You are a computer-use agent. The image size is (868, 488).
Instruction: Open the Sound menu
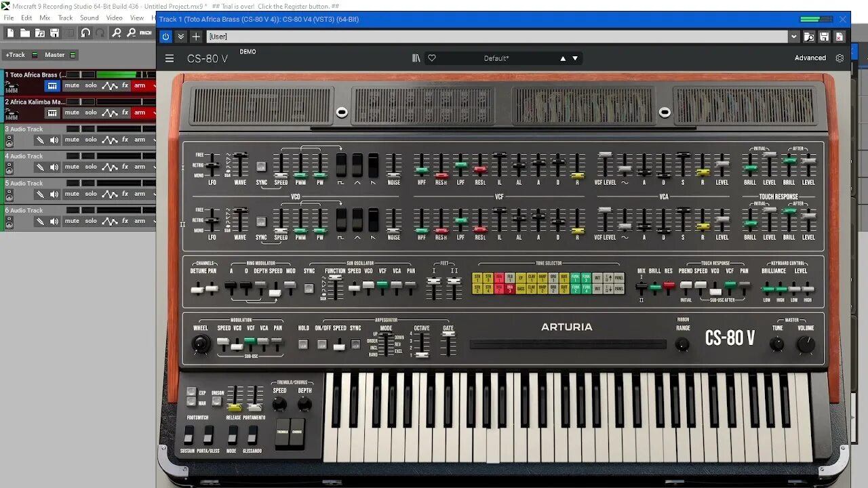click(x=90, y=18)
